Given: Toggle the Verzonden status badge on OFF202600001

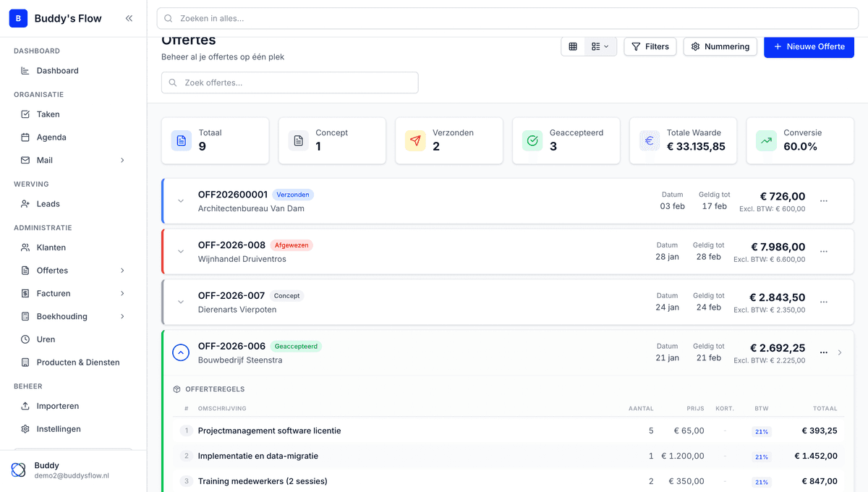Looking at the screenshot, I should pyautogui.click(x=293, y=195).
